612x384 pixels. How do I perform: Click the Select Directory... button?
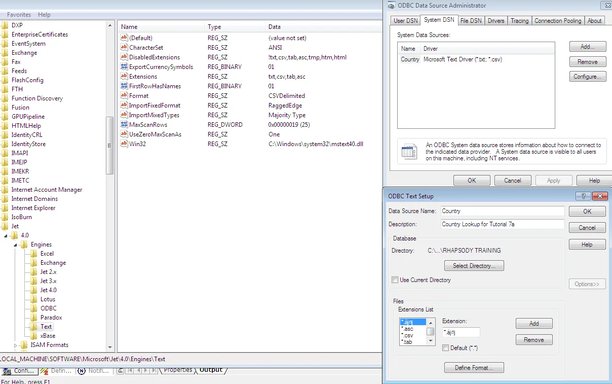[x=474, y=266]
